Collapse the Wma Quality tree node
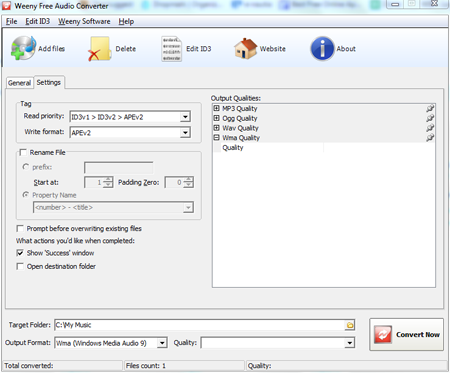 [x=217, y=137]
